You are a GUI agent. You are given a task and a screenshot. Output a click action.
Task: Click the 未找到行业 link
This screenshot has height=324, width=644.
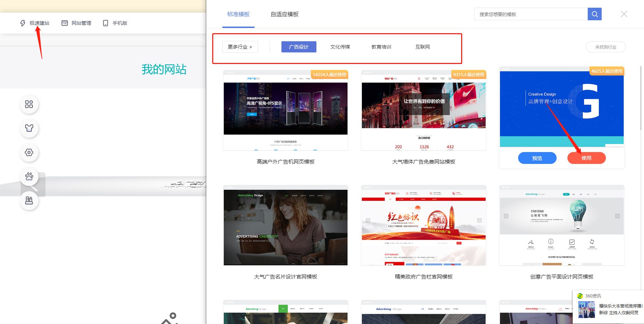pyautogui.click(x=606, y=46)
